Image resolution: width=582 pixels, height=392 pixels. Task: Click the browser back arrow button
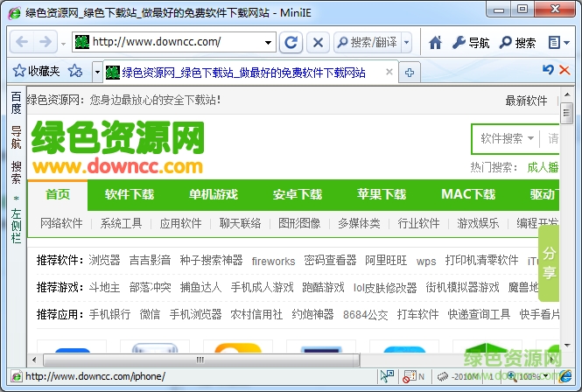(x=22, y=42)
